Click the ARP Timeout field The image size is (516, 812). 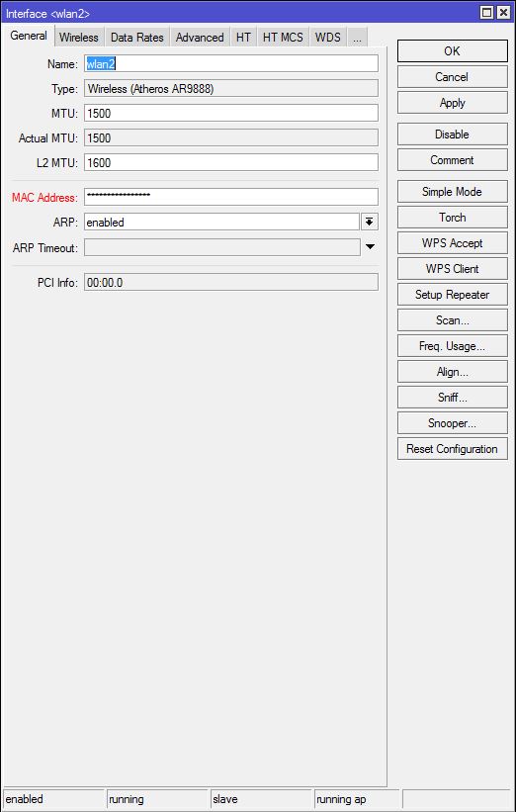(x=221, y=247)
